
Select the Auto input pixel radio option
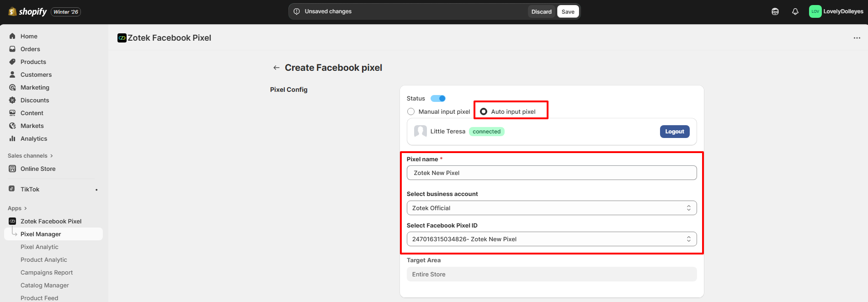coord(484,111)
